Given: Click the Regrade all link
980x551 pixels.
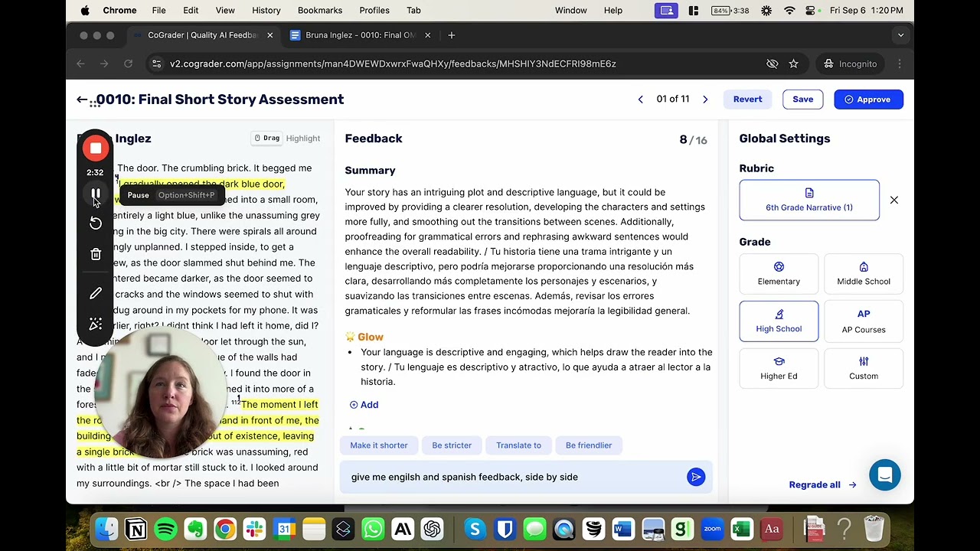Looking at the screenshot, I should 822,484.
